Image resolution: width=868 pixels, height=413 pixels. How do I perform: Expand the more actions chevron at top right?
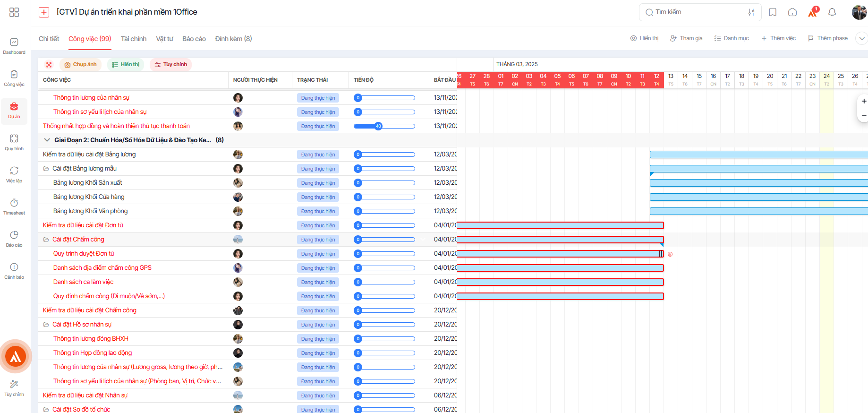coord(862,38)
